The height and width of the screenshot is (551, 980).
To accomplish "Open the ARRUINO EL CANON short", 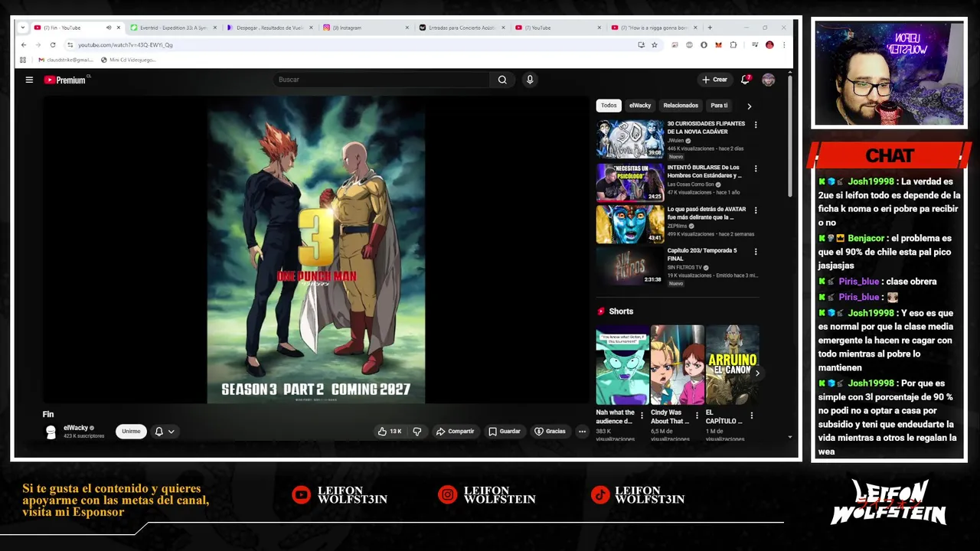I will tap(733, 365).
